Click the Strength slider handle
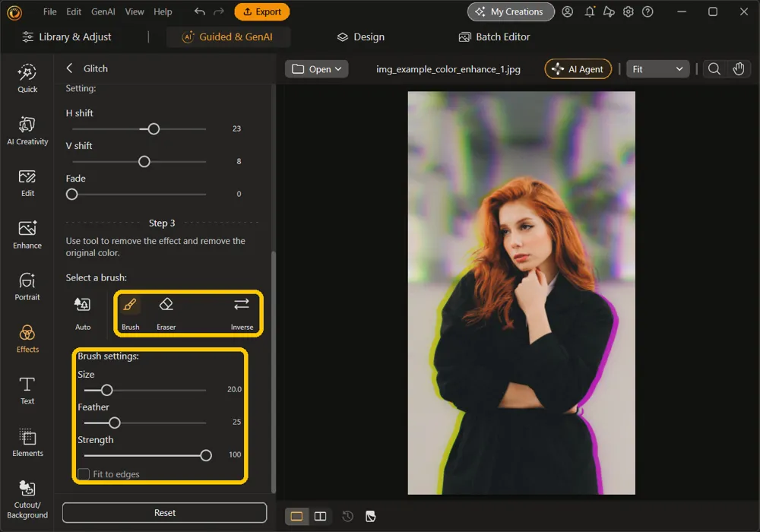The height and width of the screenshot is (532, 760). coord(206,455)
